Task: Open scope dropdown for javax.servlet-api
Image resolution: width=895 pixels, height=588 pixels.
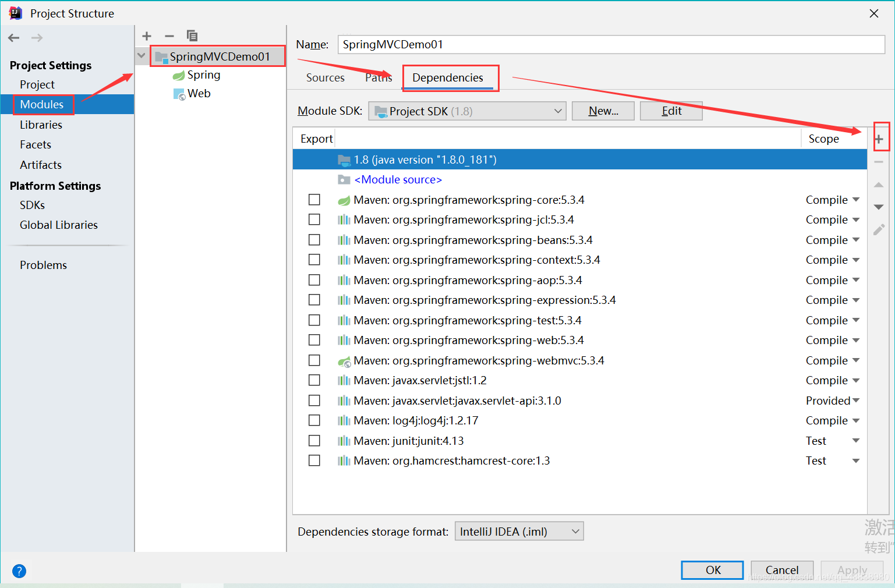Action: [x=856, y=401]
